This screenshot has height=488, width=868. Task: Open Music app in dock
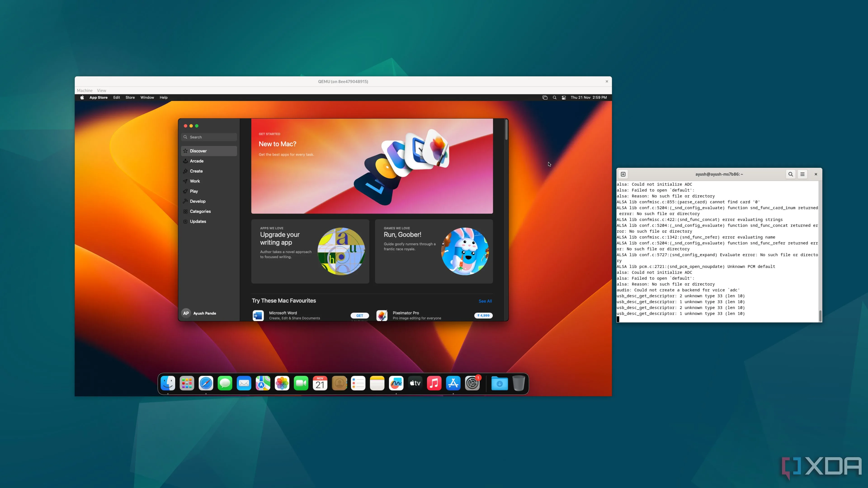click(x=434, y=383)
